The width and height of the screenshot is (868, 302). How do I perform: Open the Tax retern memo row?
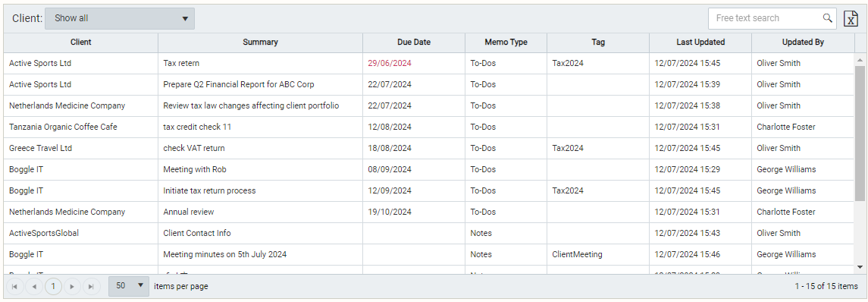[429, 63]
